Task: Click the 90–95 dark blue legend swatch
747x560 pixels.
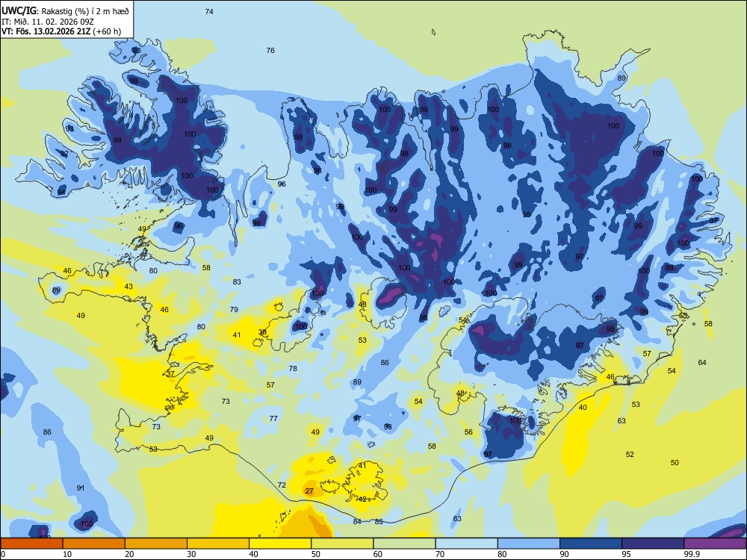Action: tap(591, 544)
